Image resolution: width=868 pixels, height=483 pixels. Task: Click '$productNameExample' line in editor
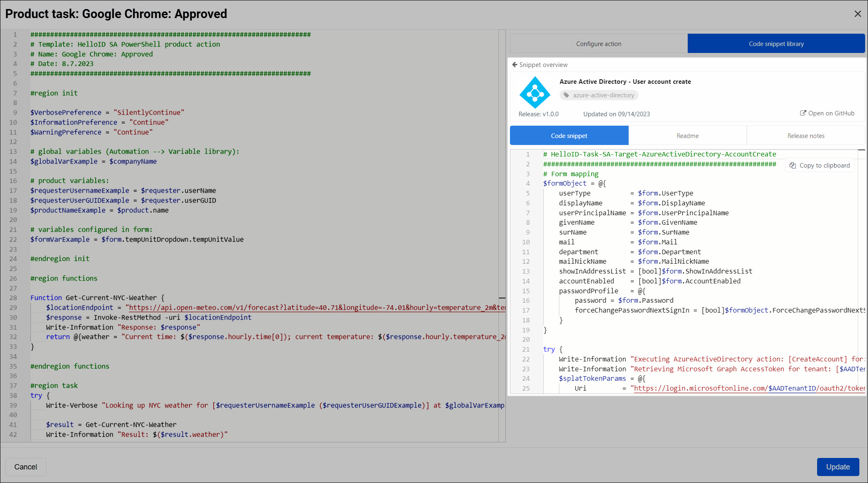(x=99, y=210)
